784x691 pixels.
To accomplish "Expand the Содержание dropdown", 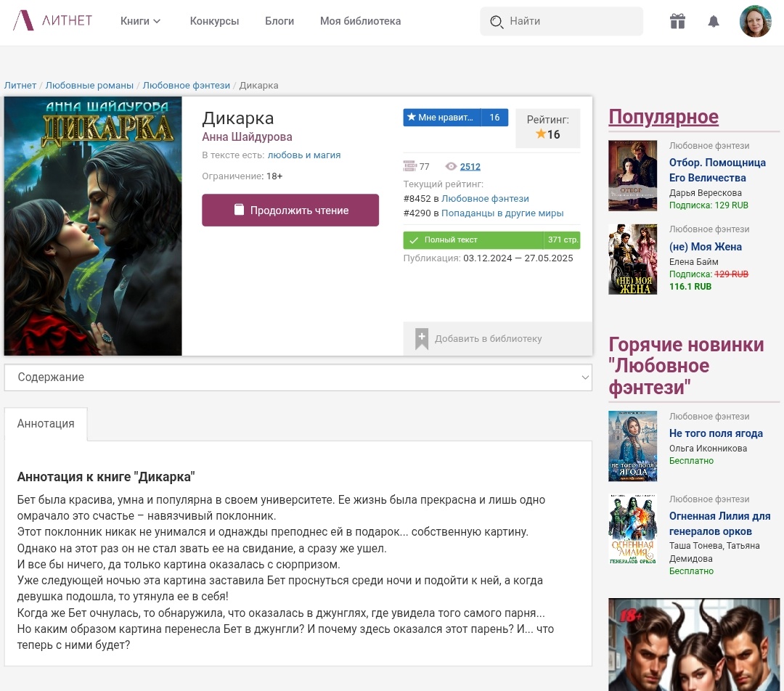I will point(298,377).
